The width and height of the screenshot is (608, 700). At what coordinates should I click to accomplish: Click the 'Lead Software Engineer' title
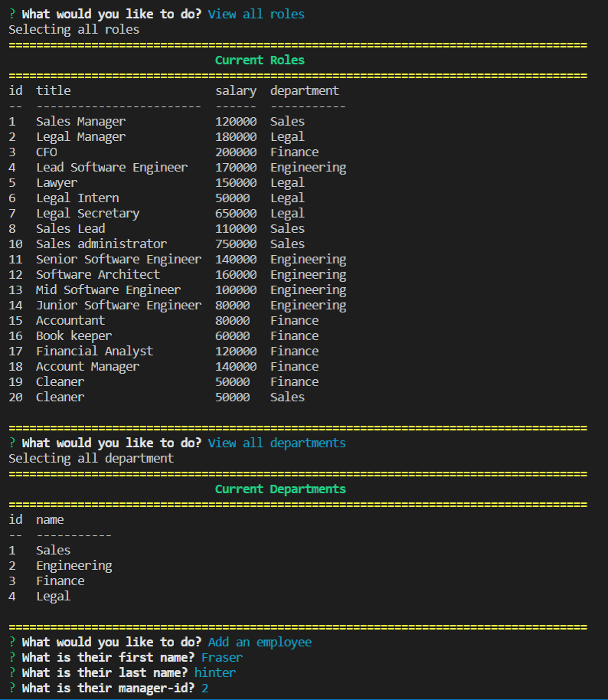pyautogui.click(x=112, y=168)
